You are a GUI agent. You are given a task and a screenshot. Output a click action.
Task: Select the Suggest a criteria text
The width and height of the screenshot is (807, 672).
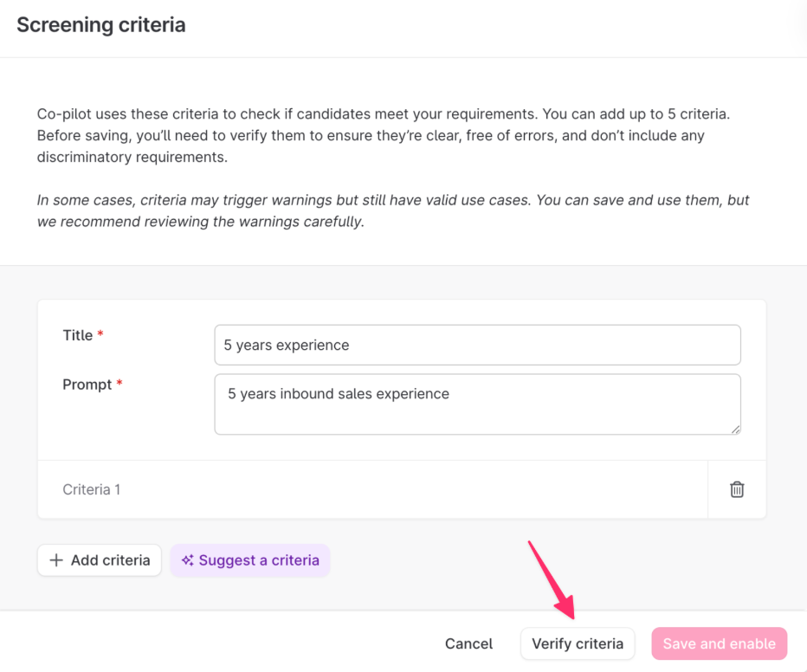[259, 560]
